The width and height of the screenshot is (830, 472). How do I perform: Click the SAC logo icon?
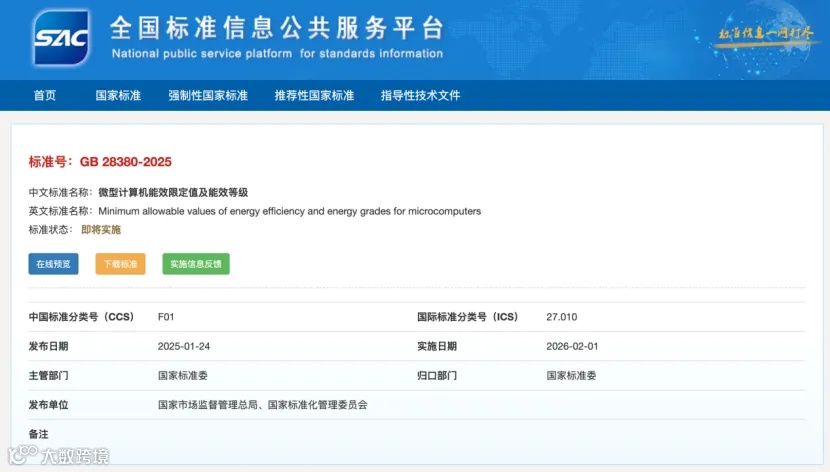[61, 38]
